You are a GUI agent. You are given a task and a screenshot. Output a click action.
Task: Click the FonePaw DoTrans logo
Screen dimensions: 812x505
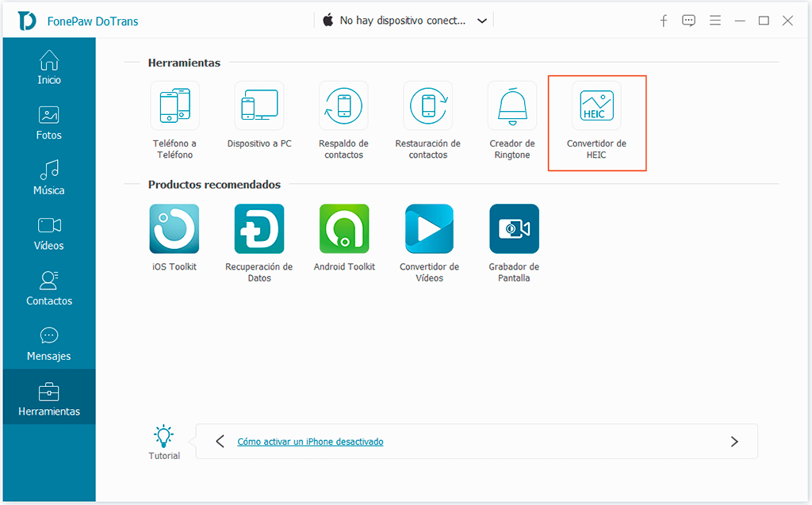coord(27,21)
